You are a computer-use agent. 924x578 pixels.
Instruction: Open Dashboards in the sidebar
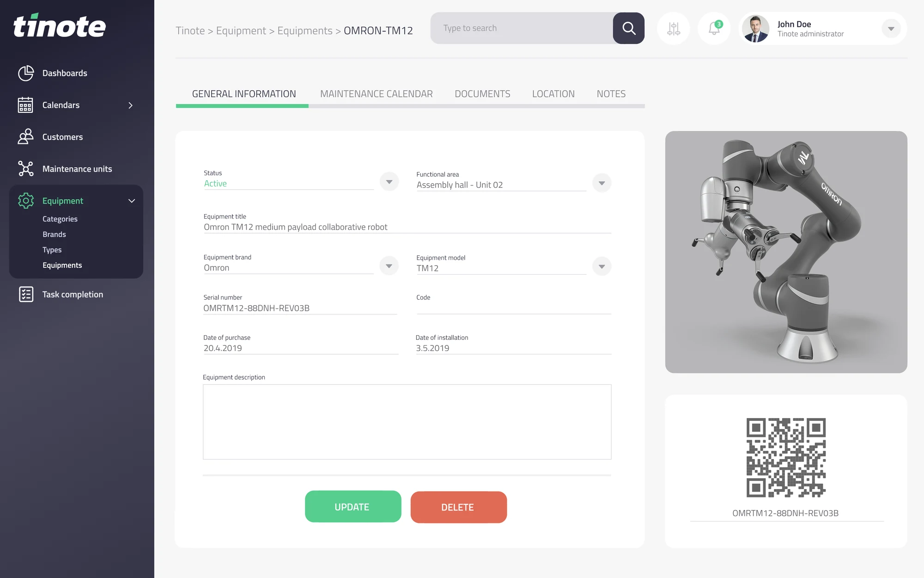click(65, 73)
